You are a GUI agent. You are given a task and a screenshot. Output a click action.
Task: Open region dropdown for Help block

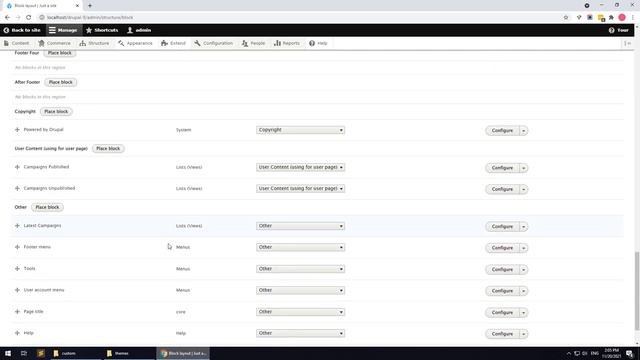tap(300, 333)
